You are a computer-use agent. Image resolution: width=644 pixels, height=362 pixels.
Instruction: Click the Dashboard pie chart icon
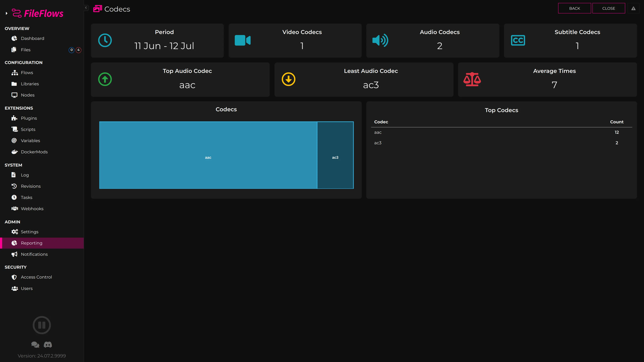14,38
